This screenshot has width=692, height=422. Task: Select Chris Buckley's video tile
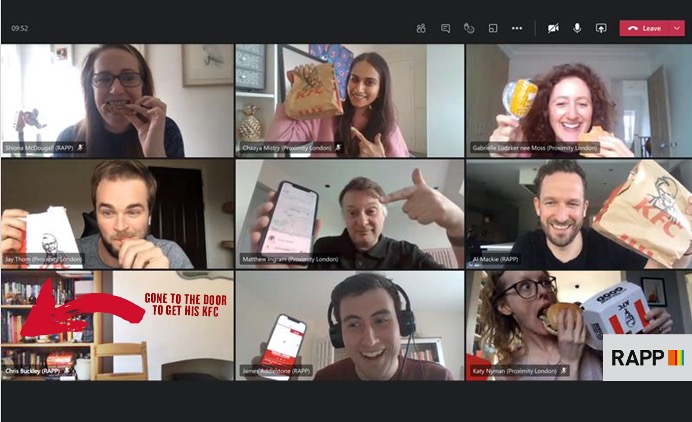[117, 326]
